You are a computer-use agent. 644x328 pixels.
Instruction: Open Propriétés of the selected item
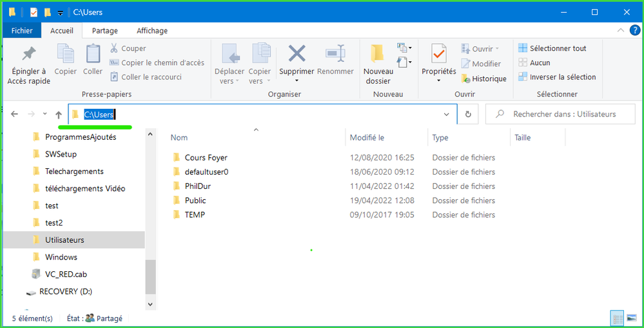(x=438, y=54)
